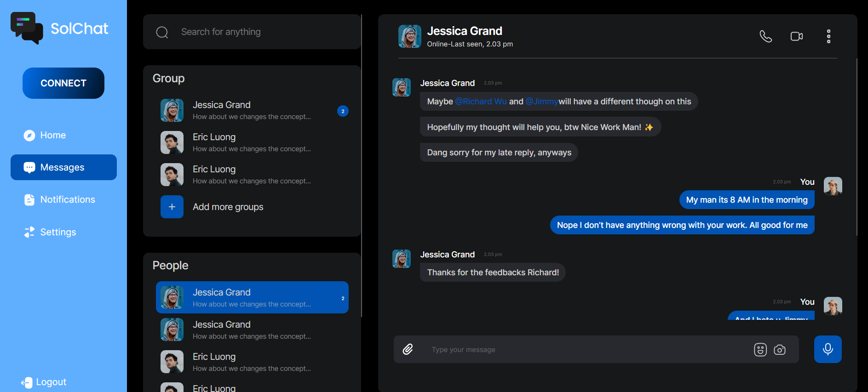
Task: Go to Home in the sidebar
Action: coord(53,135)
